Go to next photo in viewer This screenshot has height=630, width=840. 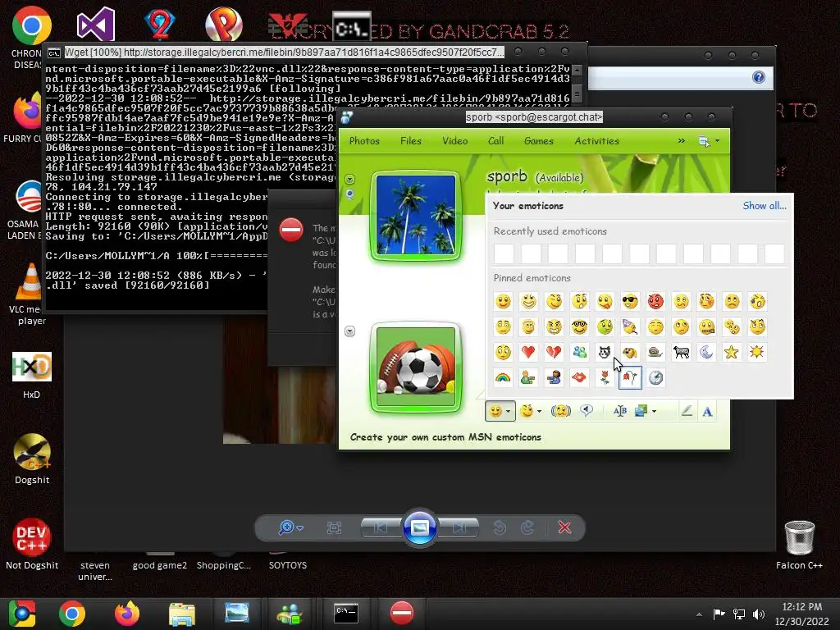459,527
